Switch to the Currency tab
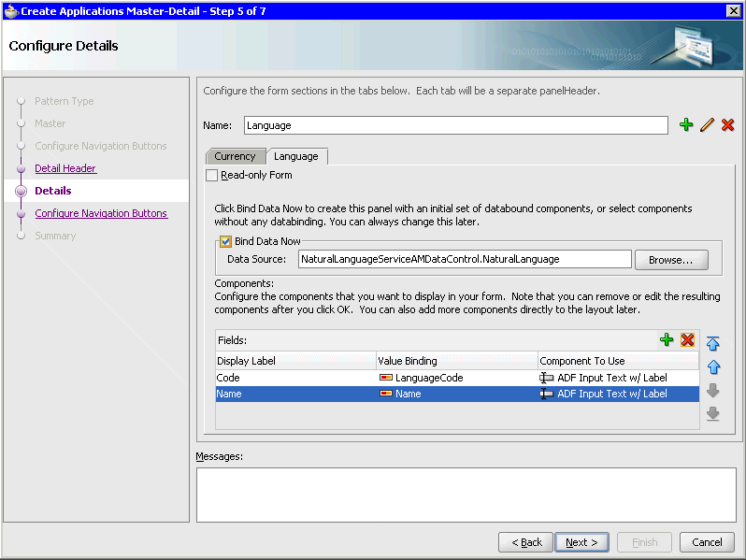The image size is (746, 560). pos(235,156)
